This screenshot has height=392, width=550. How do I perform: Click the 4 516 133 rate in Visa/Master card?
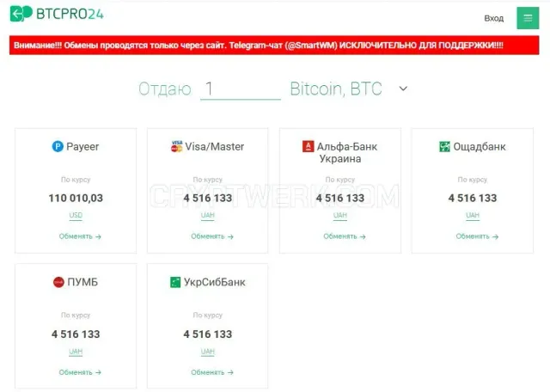pyautogui.click(x=208, y=198)
